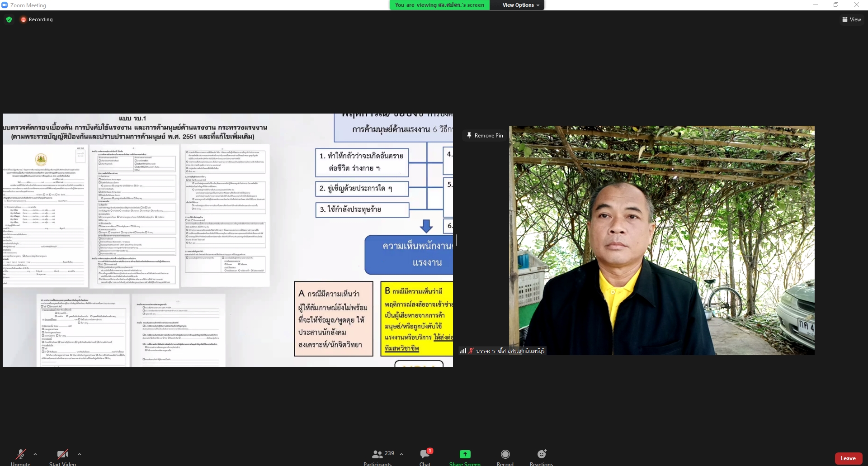
Task: Open the Reactions emoji menu
Action: click(541, 454)
